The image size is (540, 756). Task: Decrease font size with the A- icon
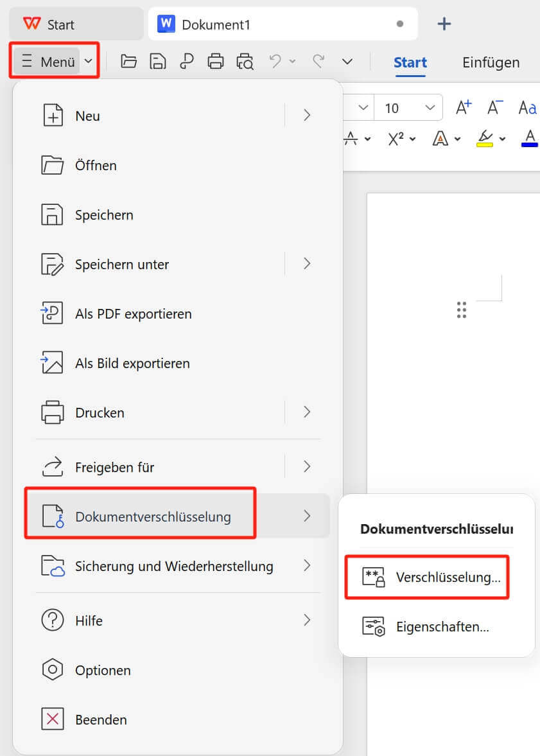(x=494, y=107)
